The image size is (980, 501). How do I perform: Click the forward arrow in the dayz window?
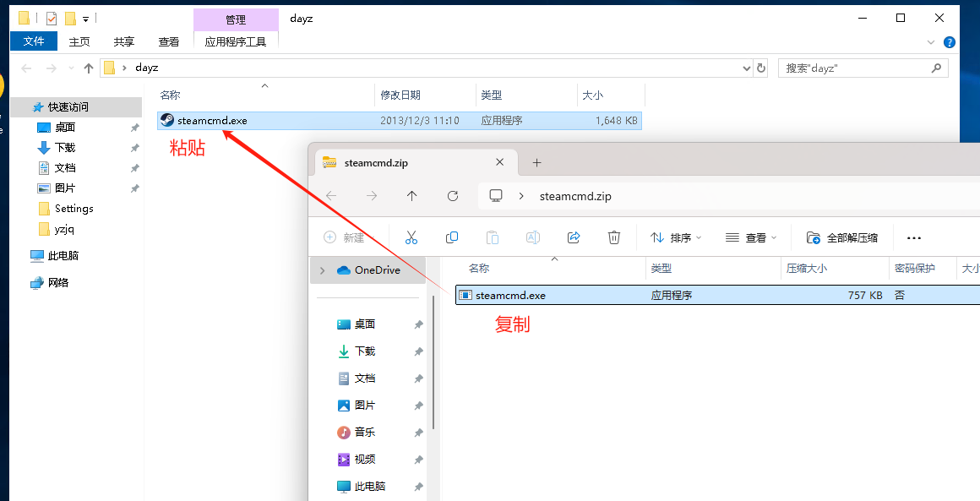click(x=52, y=68)
